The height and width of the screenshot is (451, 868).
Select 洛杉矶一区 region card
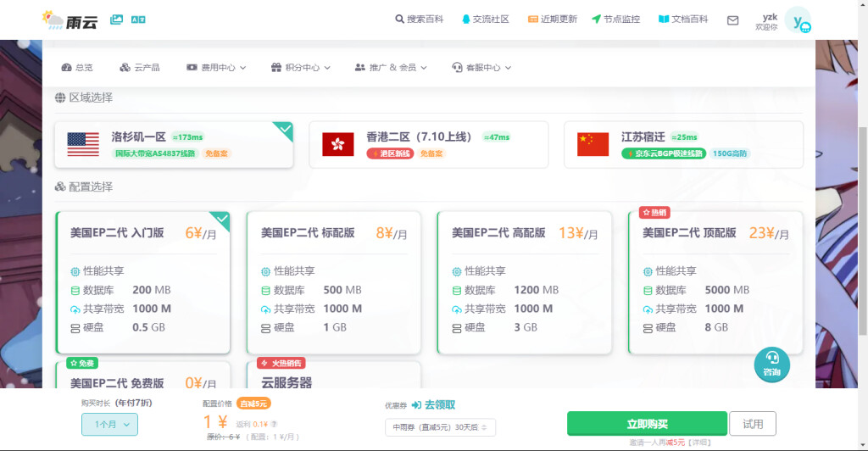pyautogui.click(x=174, y=144)
